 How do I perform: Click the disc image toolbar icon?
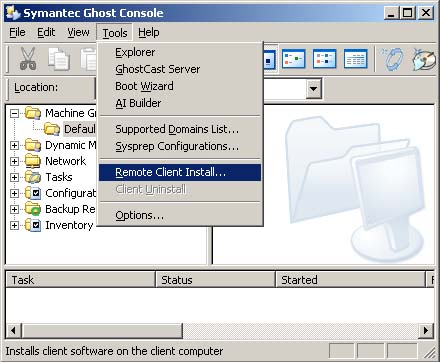[424, 59]
